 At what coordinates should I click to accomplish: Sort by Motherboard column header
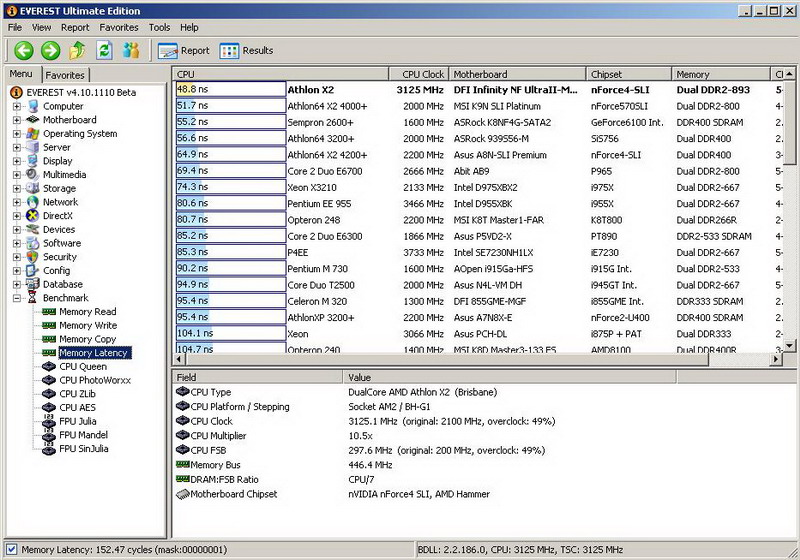(x=517, y=74)
